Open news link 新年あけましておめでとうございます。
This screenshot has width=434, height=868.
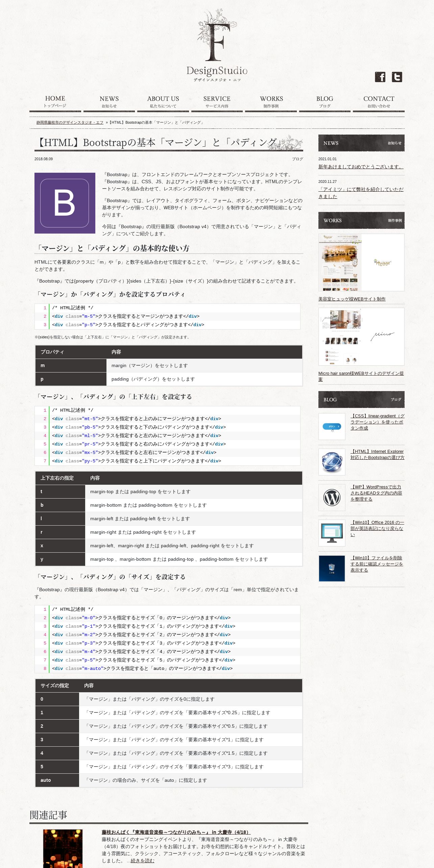(x=361, y=167)
